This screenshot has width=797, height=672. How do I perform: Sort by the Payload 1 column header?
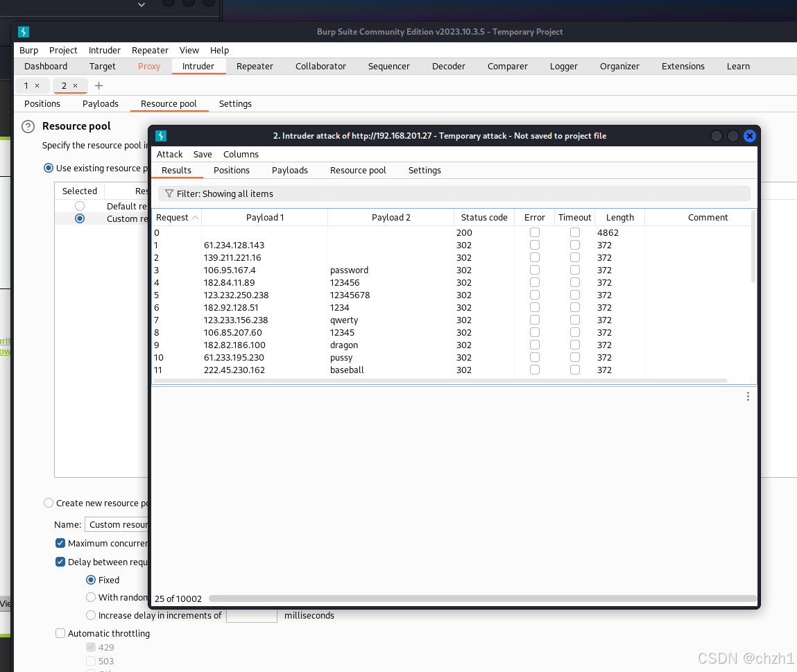265,218
